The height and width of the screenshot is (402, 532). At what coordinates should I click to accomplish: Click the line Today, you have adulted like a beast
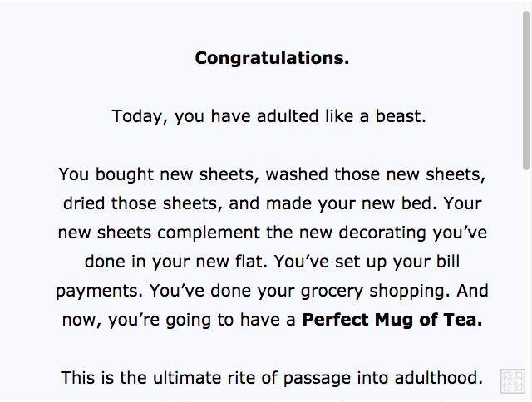(268, 116)
